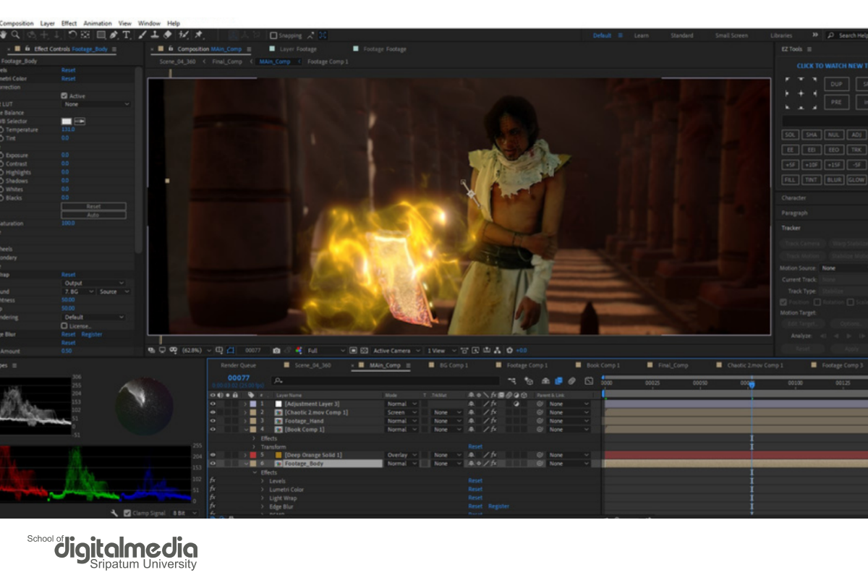The height and width of the screenshot is (588, 868).
Task: Switch to the Render Queue tab
Action: coord(238,365)
